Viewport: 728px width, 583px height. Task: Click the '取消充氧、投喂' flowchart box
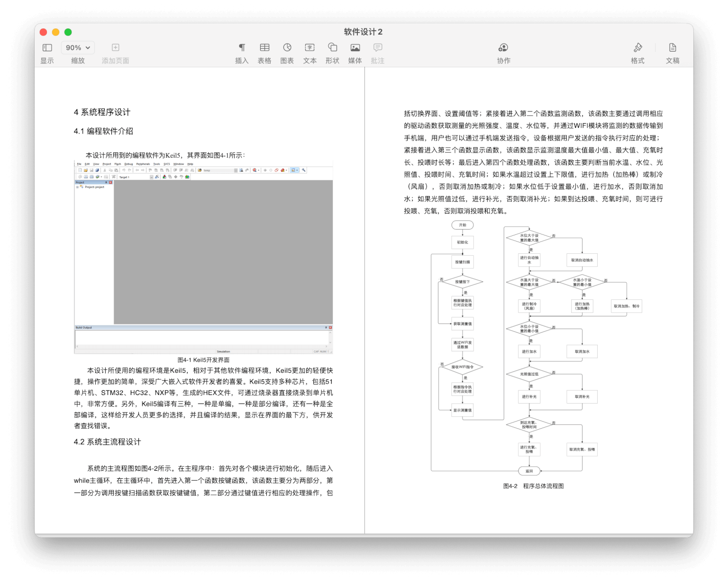pos(582,449)
